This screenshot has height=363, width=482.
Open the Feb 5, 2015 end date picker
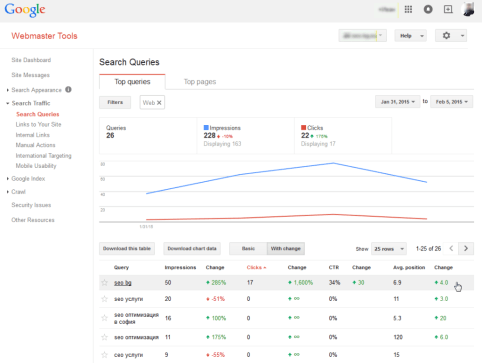[452, 102]
